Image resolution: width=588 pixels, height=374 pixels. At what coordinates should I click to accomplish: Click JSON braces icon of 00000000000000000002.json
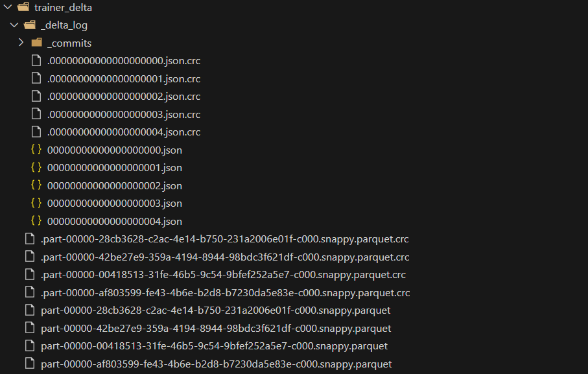(36, 185)
